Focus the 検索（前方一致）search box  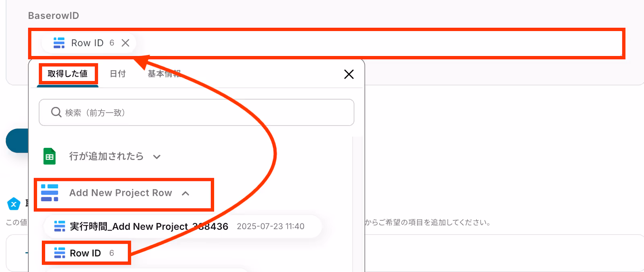coord(196,112)
